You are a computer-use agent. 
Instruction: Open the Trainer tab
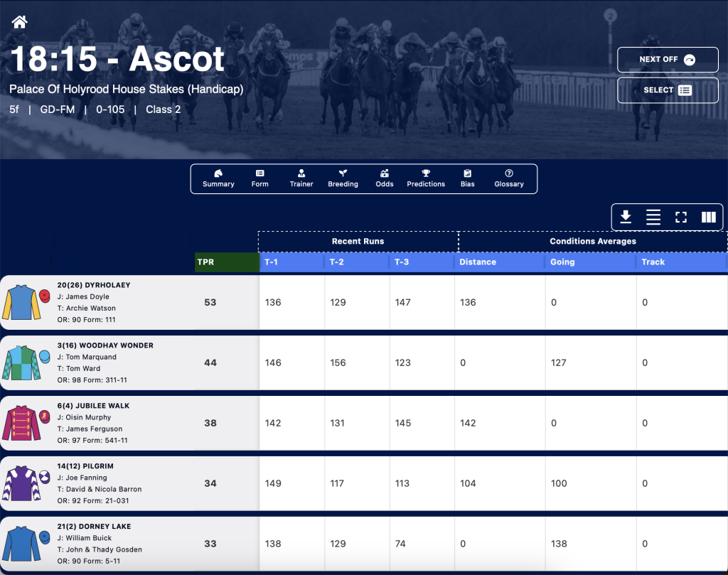(x=301, y=178)
